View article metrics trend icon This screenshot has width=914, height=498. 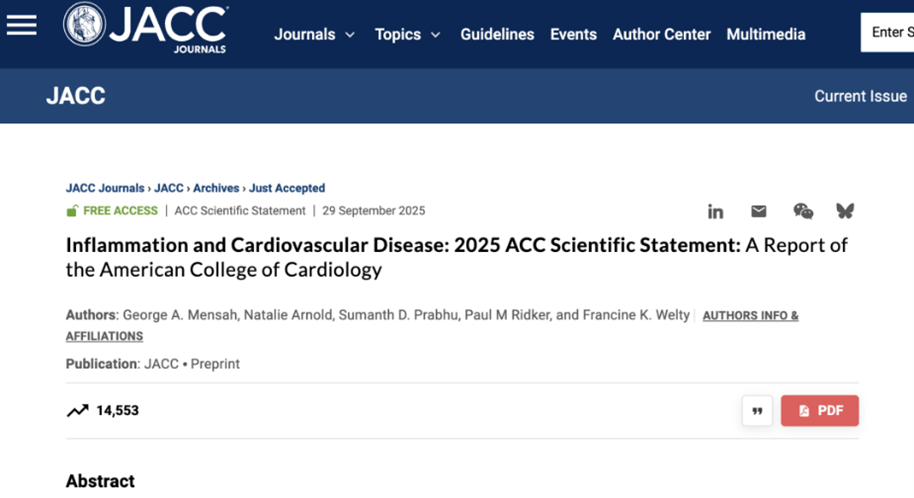pos(77,411)
